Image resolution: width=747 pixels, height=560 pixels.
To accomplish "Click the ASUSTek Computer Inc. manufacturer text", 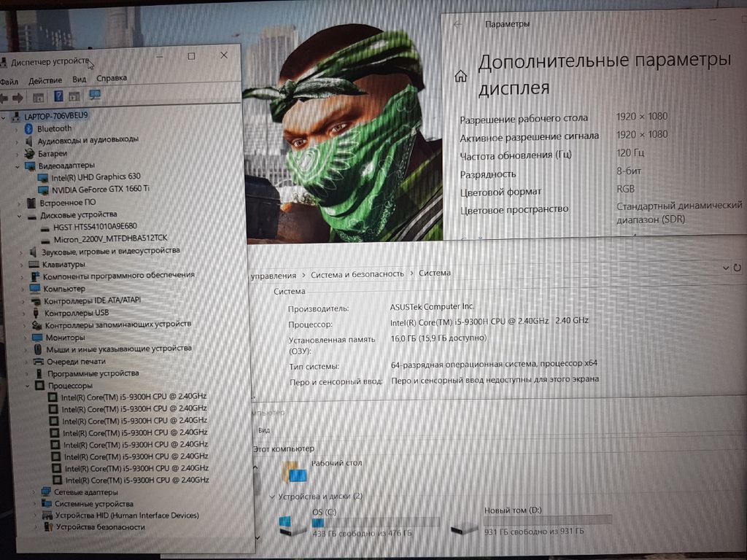I will 432,307.
